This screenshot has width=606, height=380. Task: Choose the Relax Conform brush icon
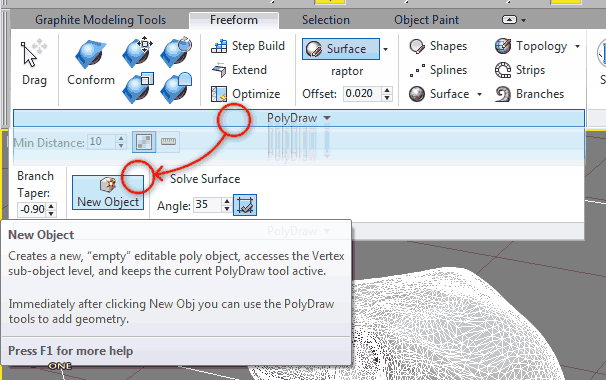[x=176, y=87]
